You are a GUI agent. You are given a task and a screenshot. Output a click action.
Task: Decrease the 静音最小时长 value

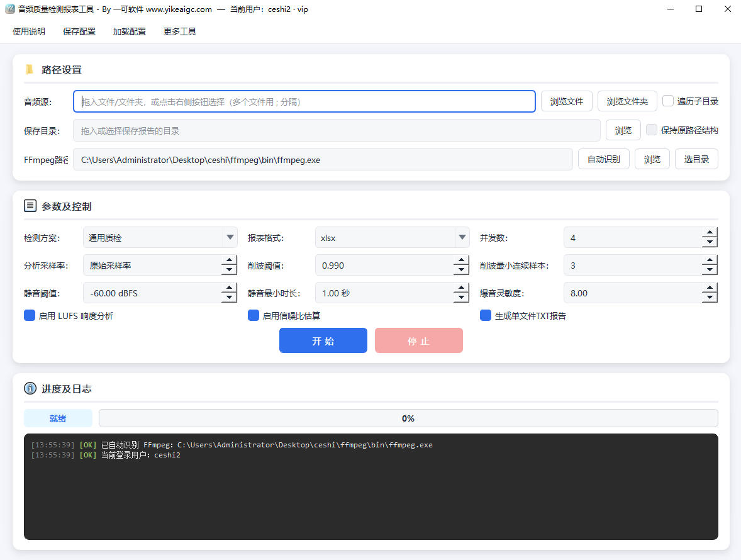coord(461,298)
